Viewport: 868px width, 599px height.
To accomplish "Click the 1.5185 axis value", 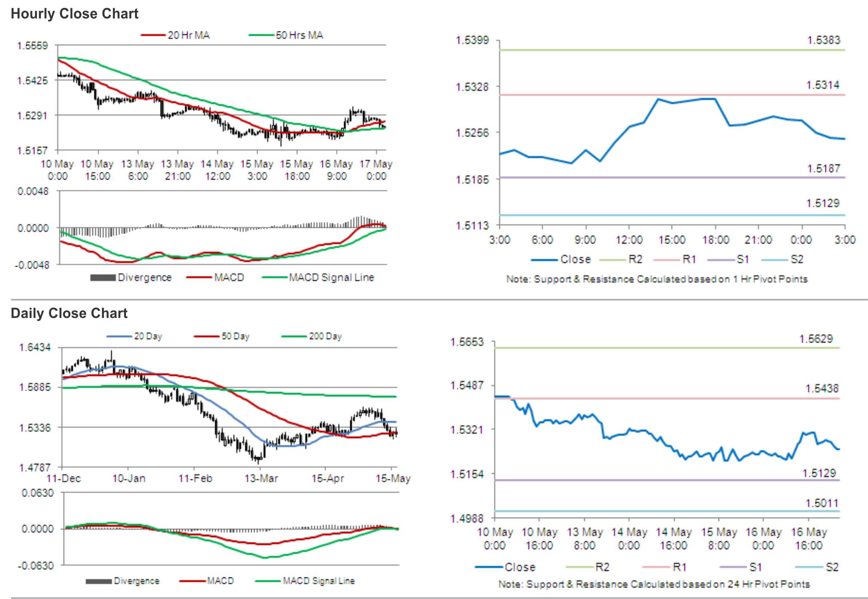I will click(x=472, y=179).
